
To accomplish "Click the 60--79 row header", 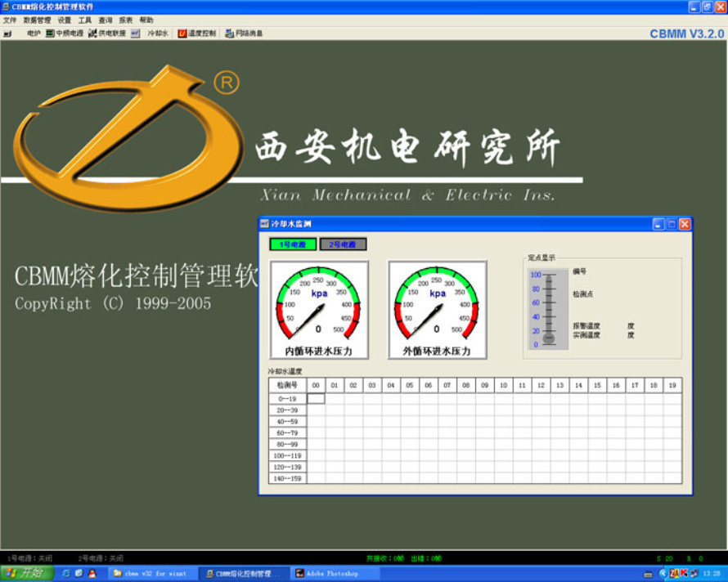I will 287,433.
